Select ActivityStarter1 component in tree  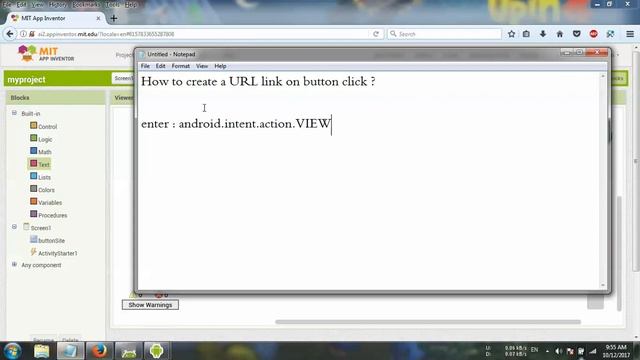pyautogui.click(x=53, y=253)
